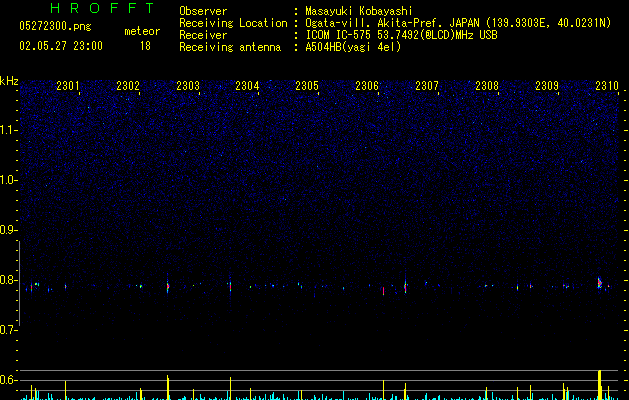Image resolution: width=629 pixels, height=400 pixels.
Task: Click the HROFFT title text
Action: pos(102,8)
